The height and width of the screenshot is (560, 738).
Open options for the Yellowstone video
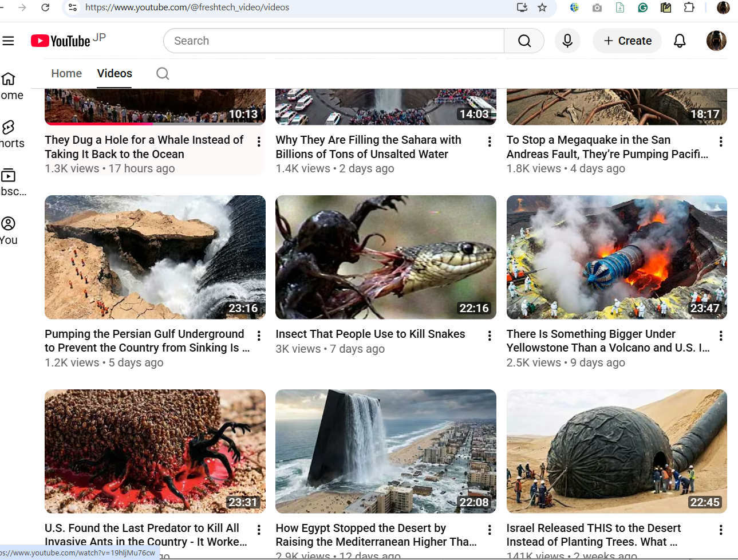tap(721, 336)
